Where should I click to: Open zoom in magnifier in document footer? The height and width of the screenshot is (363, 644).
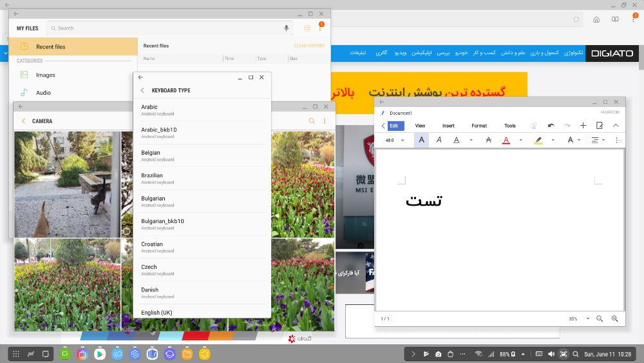click(614, 319)
